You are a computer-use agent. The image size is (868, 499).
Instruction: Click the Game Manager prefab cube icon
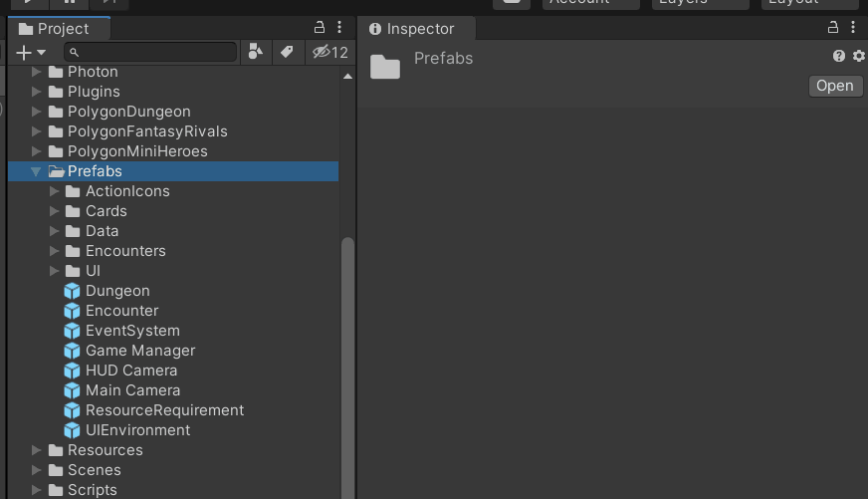coord(72,351)
